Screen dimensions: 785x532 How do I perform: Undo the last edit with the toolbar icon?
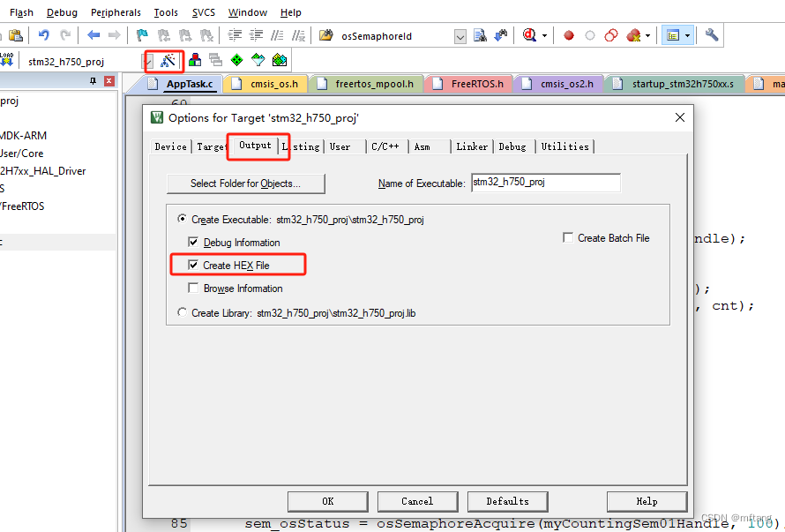coord(44,35)
